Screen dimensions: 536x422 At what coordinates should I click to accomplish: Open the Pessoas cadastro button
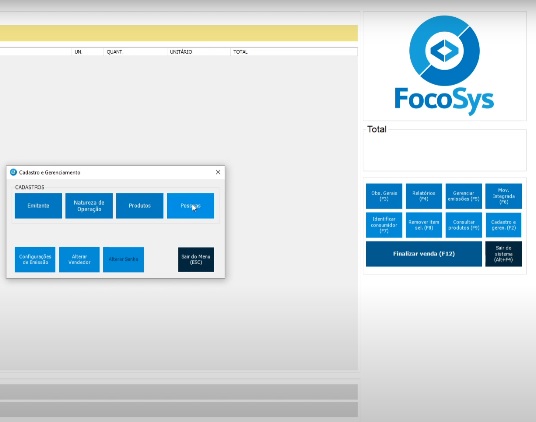click(190, 206)
